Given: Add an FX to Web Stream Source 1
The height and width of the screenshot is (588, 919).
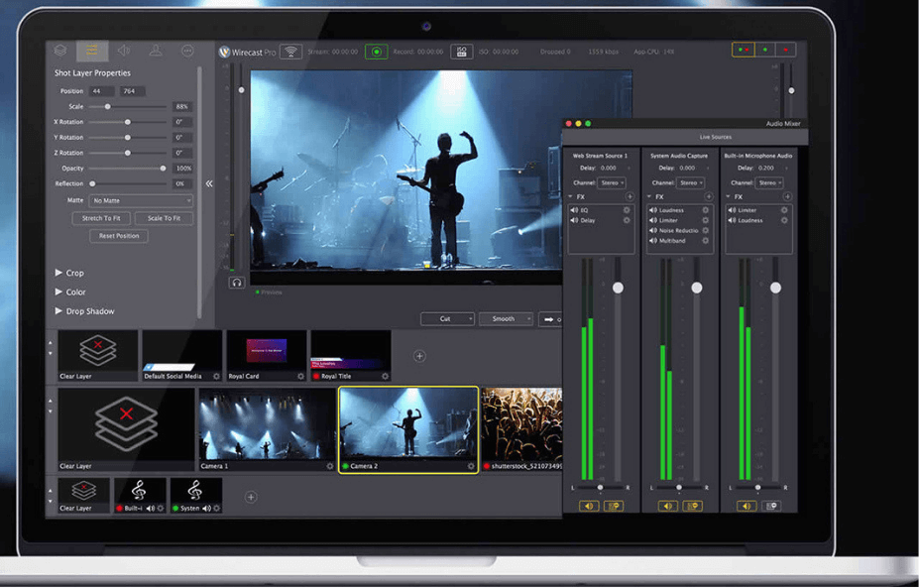Looking at the screenshot, I should [631, 196].
